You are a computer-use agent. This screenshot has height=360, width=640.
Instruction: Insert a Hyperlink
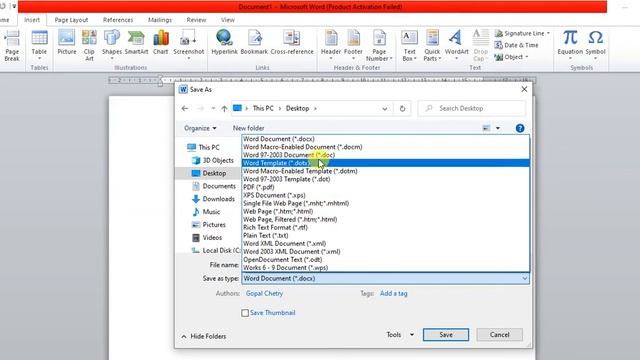(x=224, y=43)
